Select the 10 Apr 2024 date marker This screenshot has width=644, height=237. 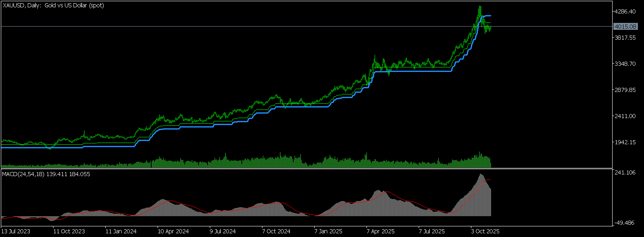[x=173, y=231]
